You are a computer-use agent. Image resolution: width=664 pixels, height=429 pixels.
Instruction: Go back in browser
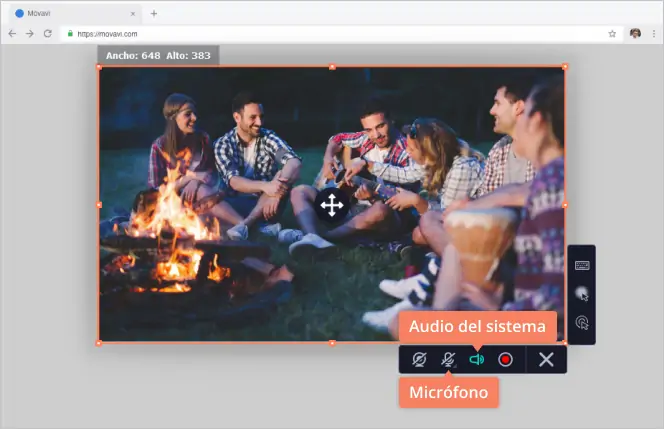pyautogui.click(x=12, y=33)
